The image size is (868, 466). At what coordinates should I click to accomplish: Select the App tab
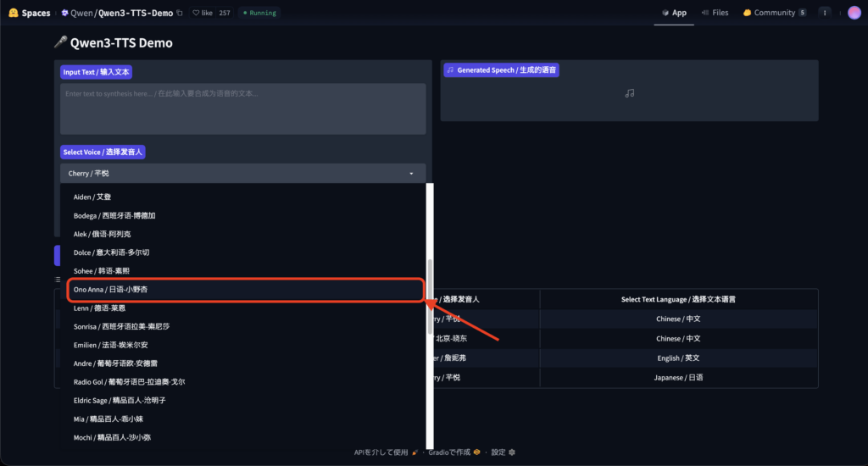[673, 13]
